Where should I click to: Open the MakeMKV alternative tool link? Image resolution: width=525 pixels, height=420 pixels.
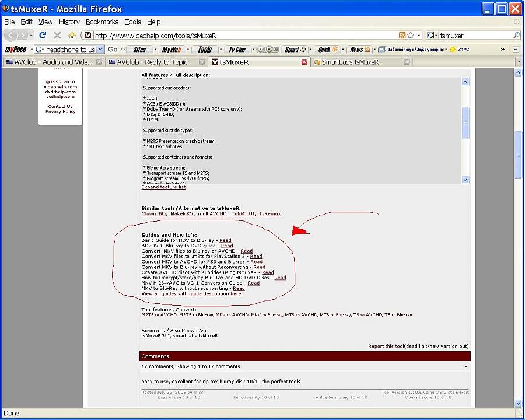[x=181, y=214]
